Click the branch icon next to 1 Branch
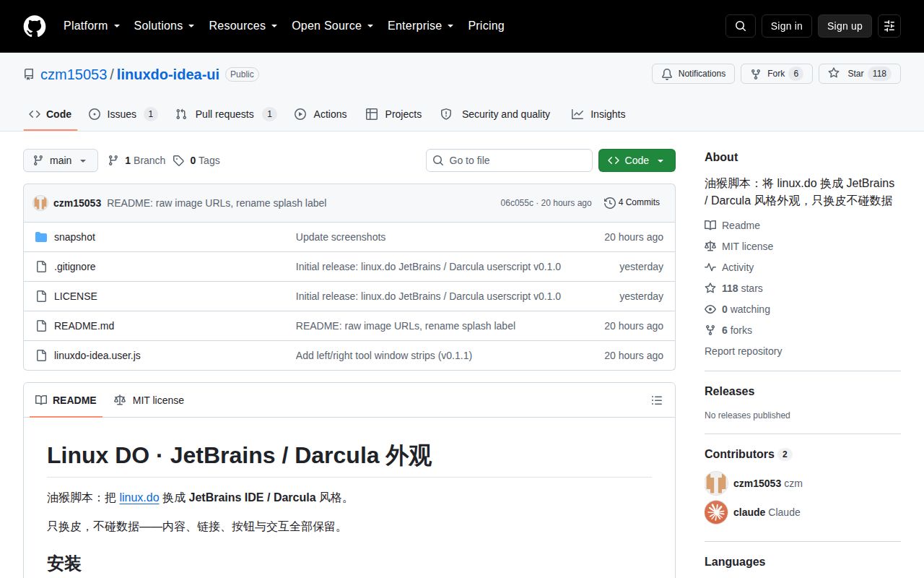The width and height of the screenshot is (924, 578). coord(113,160)
